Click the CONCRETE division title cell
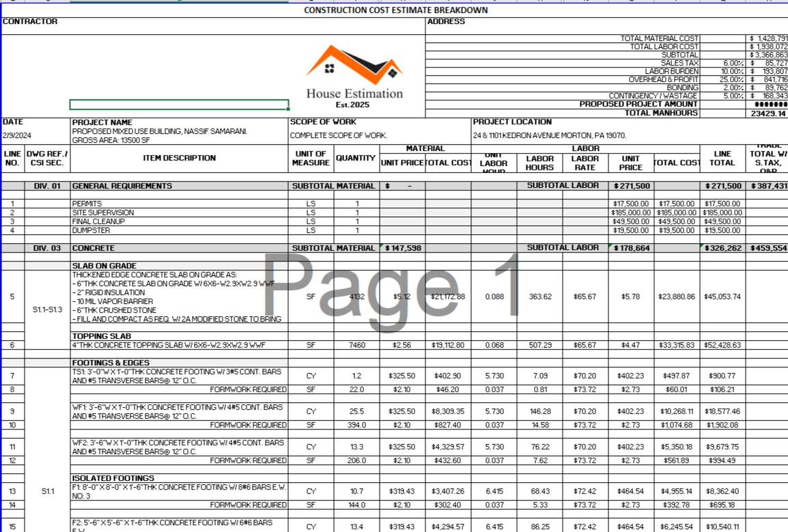788x532 pixels. click(x=94, y=248)
